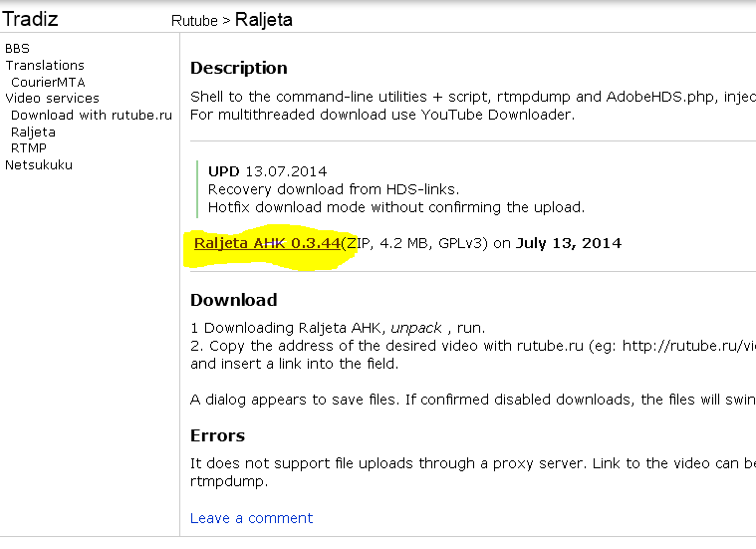Viewport: 756px width, 549px height.
Task: Open Download with rutube.ru sidebar item
Action: (x=92, y=115)
